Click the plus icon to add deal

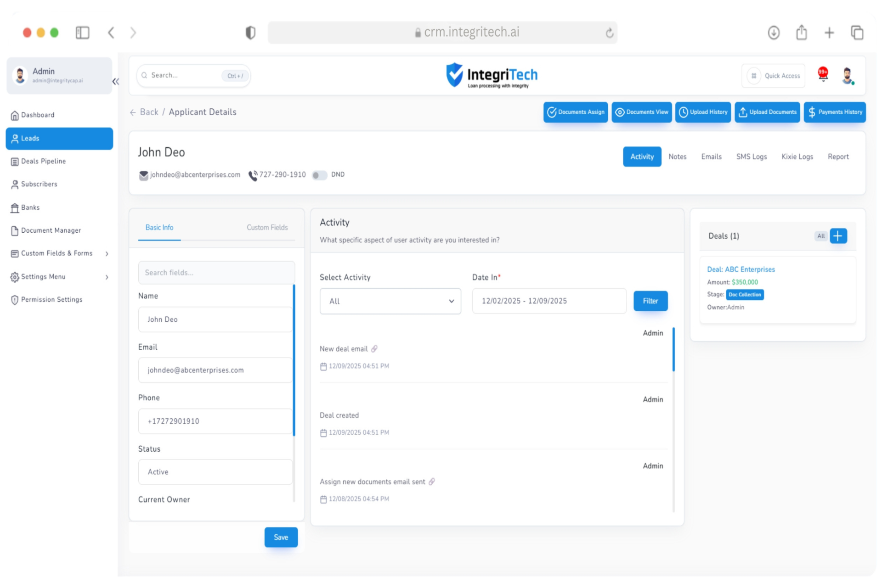tap(838, 236)
